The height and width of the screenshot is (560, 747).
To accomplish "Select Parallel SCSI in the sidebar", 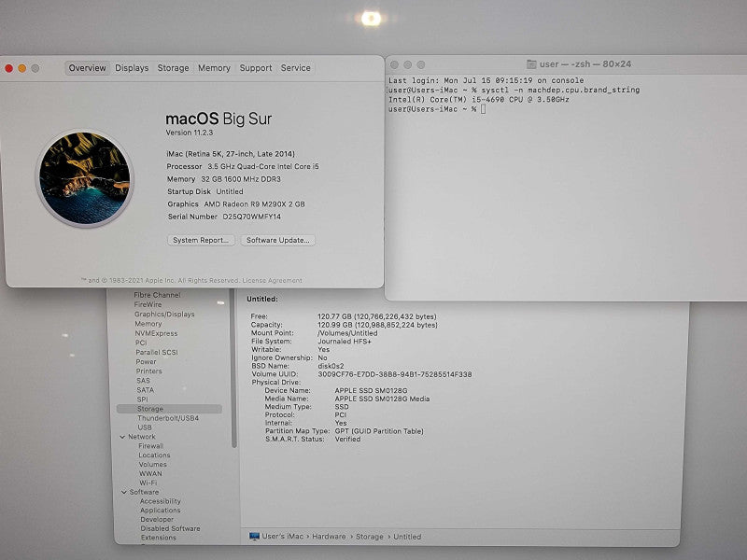I will click(x=157, y=353).
